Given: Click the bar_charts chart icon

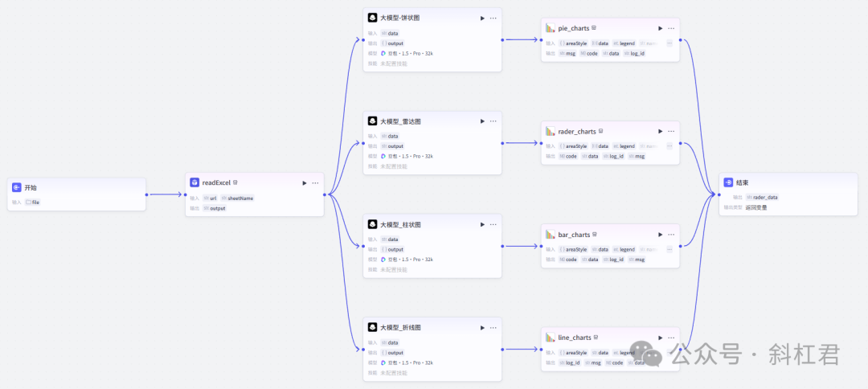Looking at the screenshot, I should pyautogui.click(x=551, y=235).
